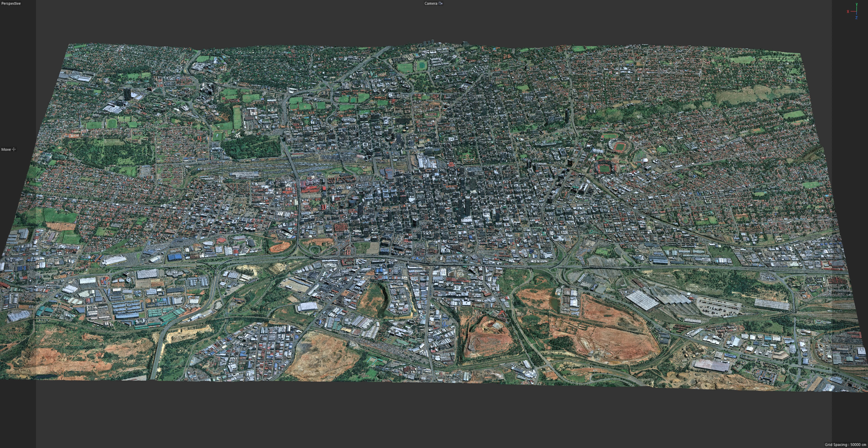Click the Camera viewport label text

point(431,3)
